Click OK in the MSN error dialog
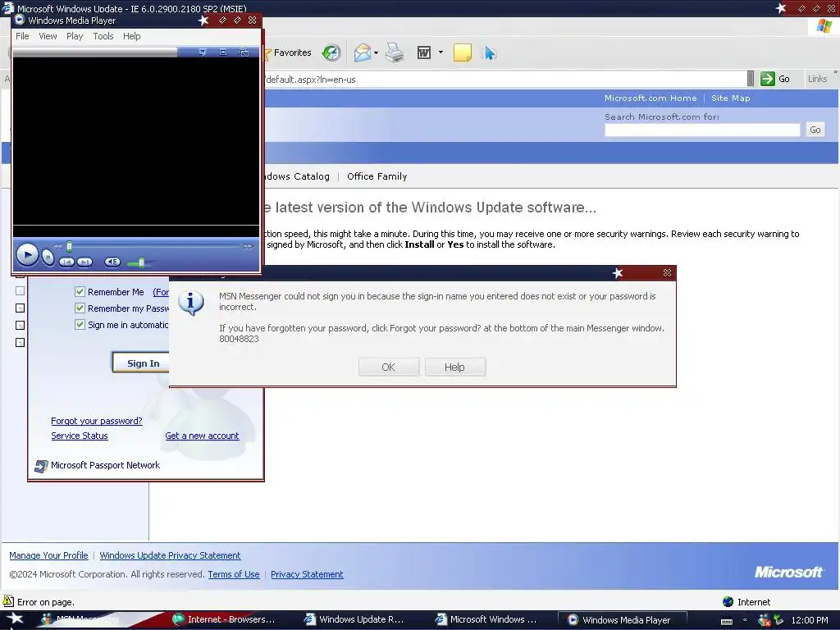The image size is (840, 630). coord(388,367)
